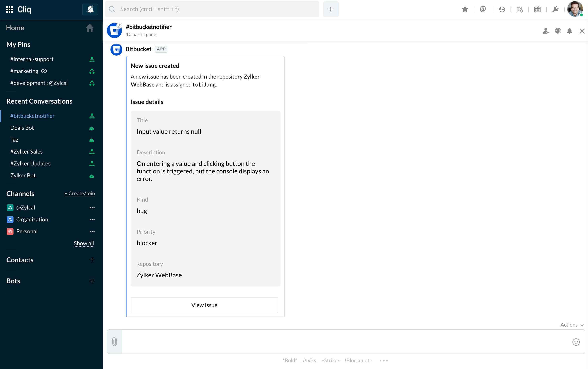Viewport: 588px width, 369px height.
Task: Open more options for Personal
Action: coord(92,232)
